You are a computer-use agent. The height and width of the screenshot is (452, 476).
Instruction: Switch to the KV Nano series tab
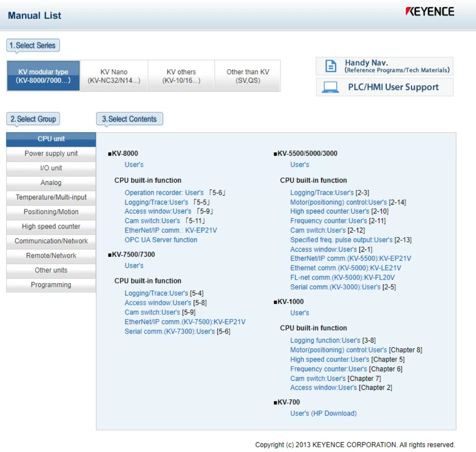[x=114, y=76]
